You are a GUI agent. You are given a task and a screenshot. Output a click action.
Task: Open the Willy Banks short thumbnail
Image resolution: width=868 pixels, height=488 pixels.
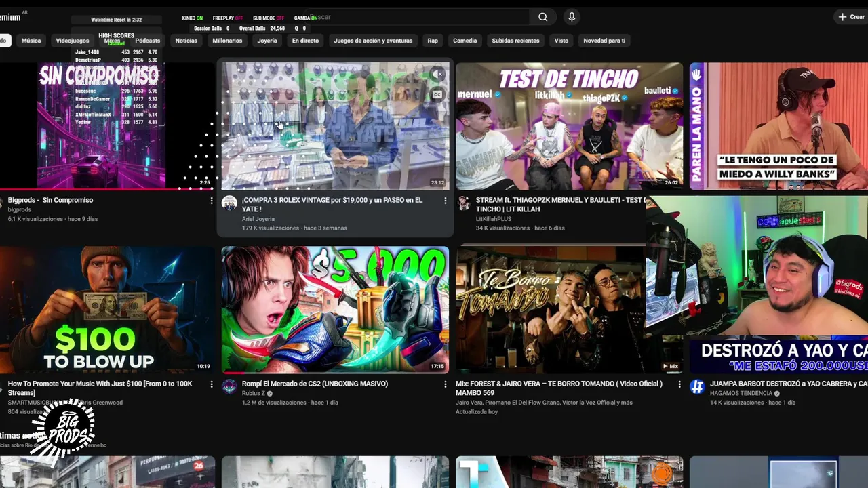point(778,126)
